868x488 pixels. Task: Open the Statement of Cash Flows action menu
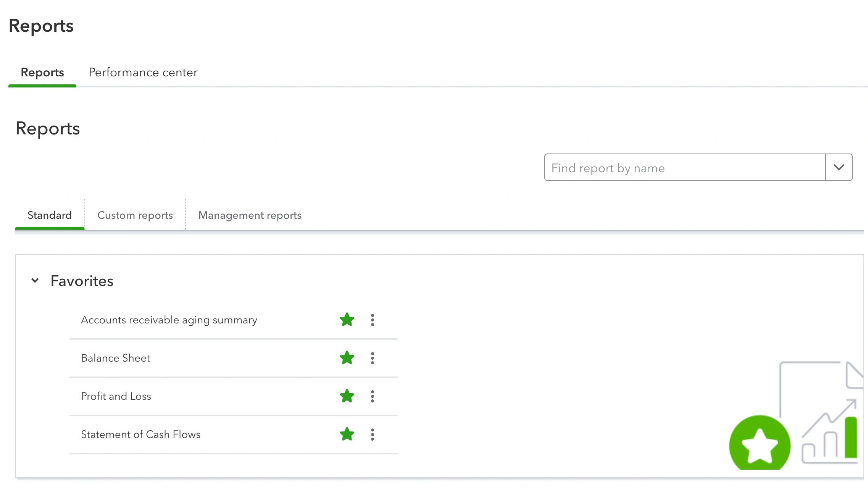373,435
